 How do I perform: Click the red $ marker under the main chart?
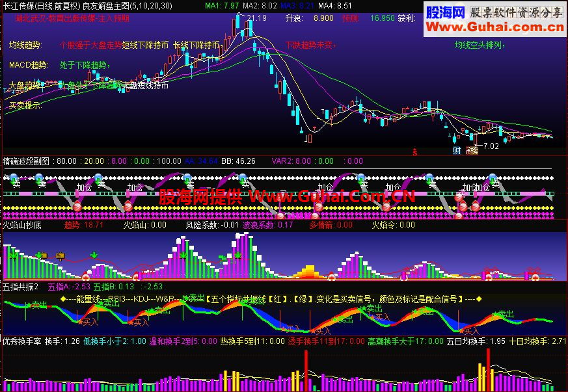click(x=414, y=152)
